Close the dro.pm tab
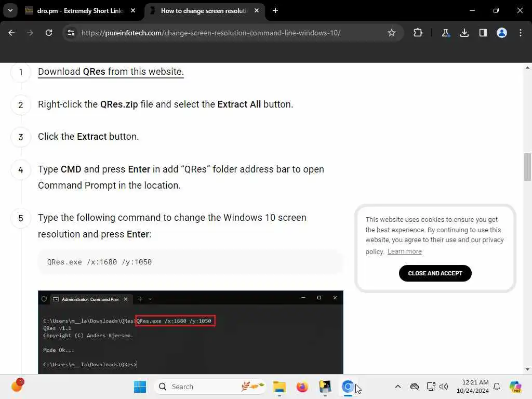Viewport: 532px width, 399px height. [133, 11]
